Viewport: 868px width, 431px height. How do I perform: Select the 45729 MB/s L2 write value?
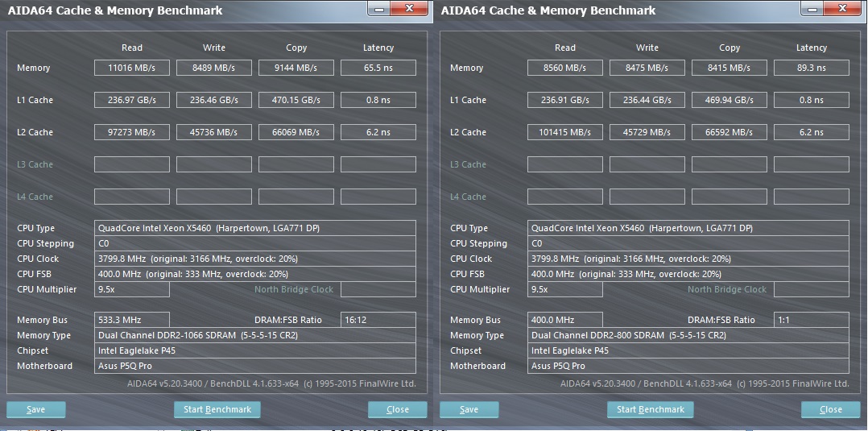point(647,132)
